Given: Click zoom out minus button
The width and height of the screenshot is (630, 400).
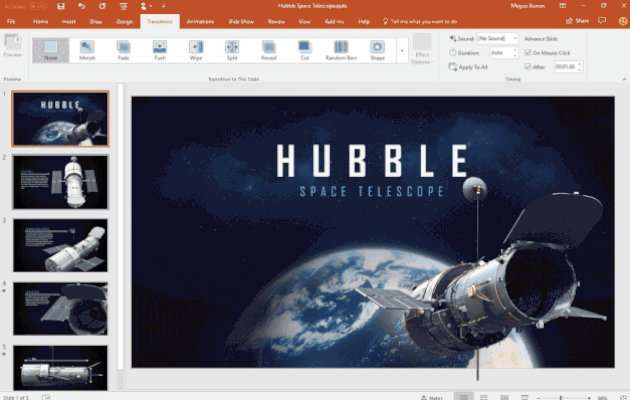Looking at the screenshot, I should point(538,398).
